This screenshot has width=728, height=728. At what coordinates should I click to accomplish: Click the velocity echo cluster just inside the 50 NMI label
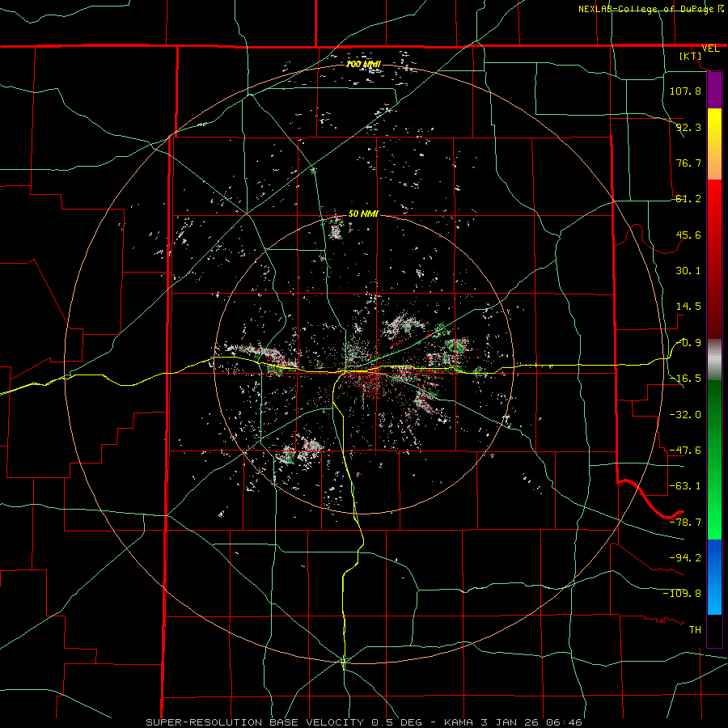coord(336,228)
